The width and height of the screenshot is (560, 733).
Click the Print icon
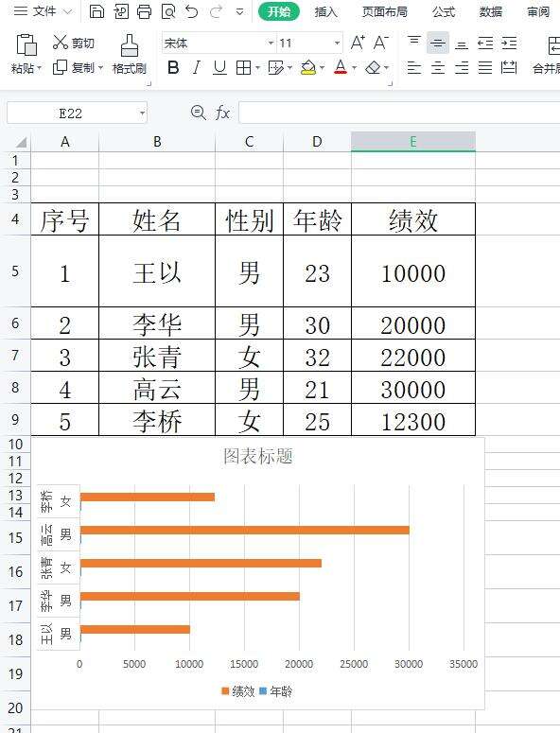[144, 11]
